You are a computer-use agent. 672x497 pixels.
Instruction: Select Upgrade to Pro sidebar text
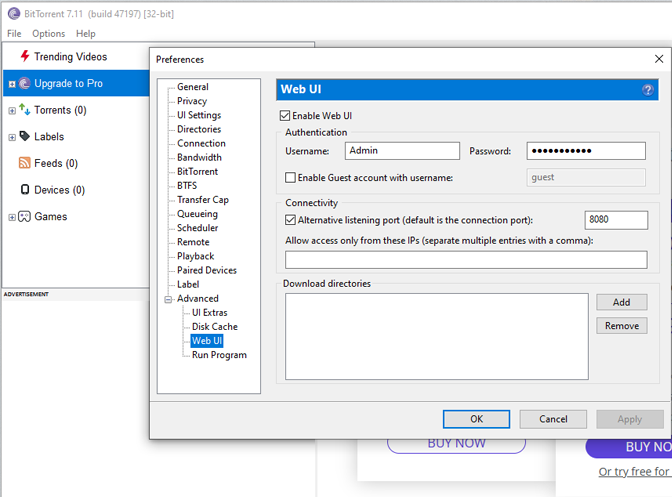point(68,83)
